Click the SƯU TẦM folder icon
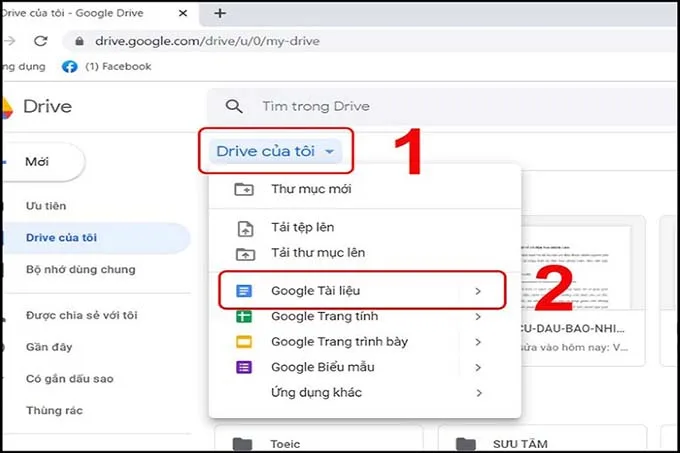The height and width of the screenshot is (453, 680). click(466, 444)
